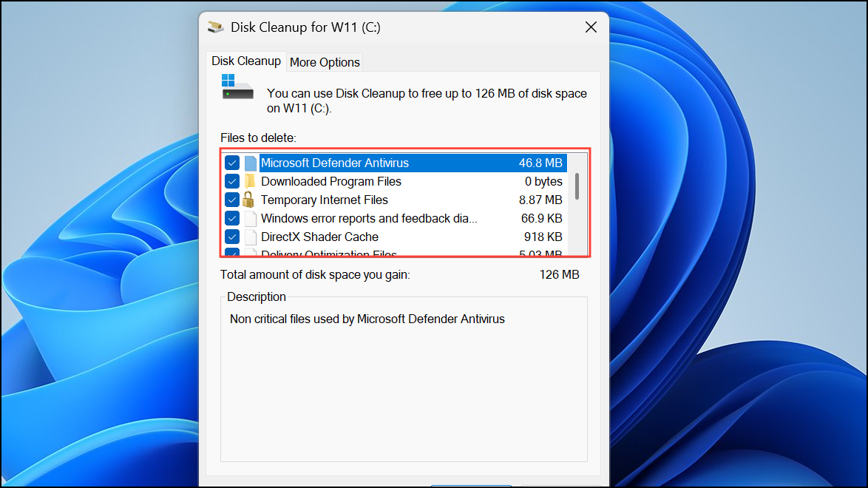
Task: Click the Disk Cleanup title bar icon
Action: click(x=215, y=27)
